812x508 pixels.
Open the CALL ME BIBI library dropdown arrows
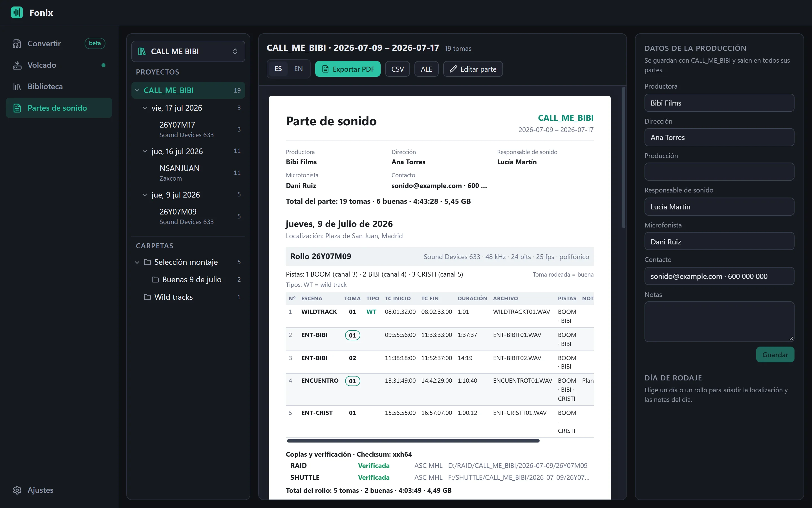click(x=235, y=51)
